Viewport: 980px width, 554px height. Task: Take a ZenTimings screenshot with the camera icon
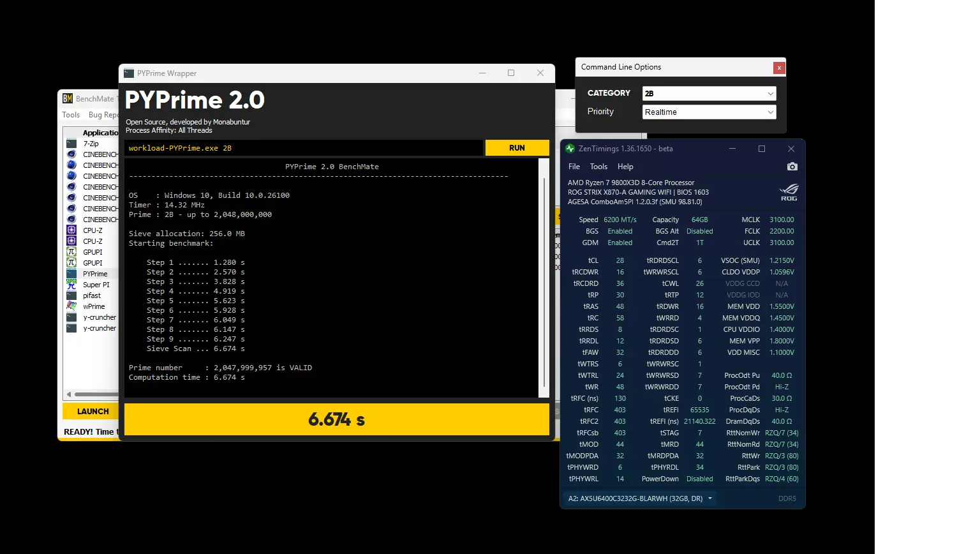792,167
